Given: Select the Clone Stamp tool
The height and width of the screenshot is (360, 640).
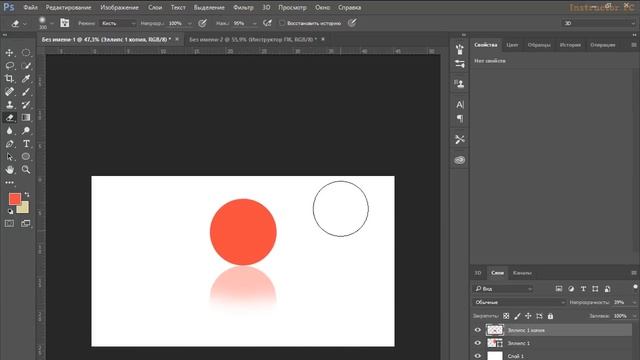Looking at the screenshot, I should [9, 105].
